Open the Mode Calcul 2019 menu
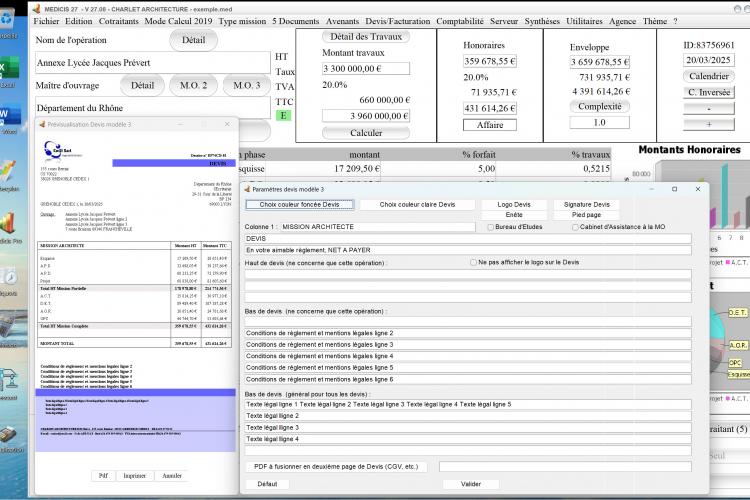750x500 pixels. [178, 21]
